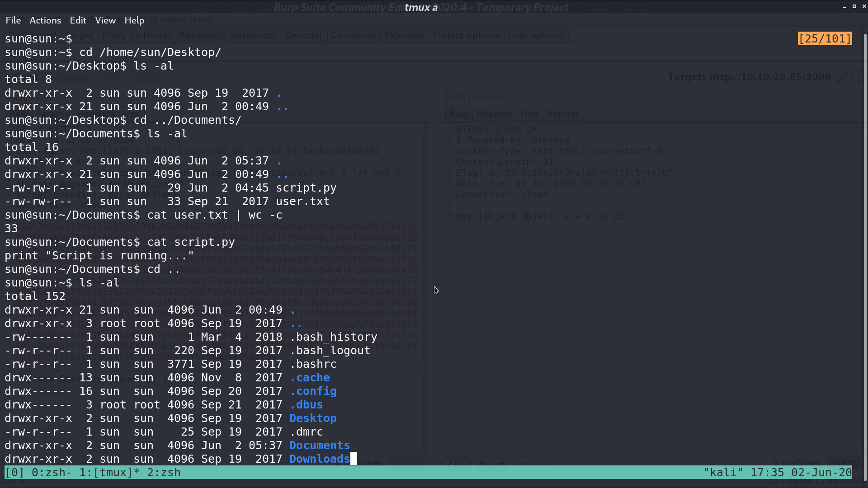The width and height of the screenshot is (868, 488).
Task: Click the blue "Documents" directory entry in listing
Action: (320, 446)
